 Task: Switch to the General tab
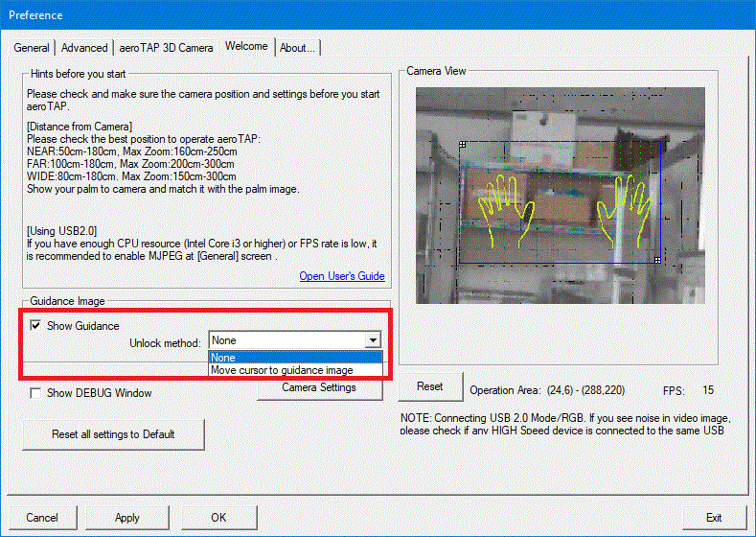32,48
